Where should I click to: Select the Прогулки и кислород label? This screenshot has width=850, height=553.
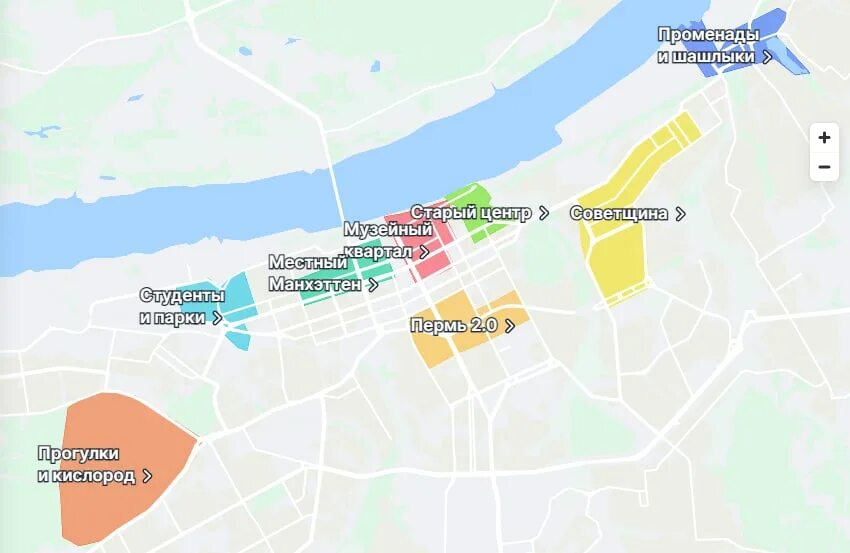[x=87, y=464]
